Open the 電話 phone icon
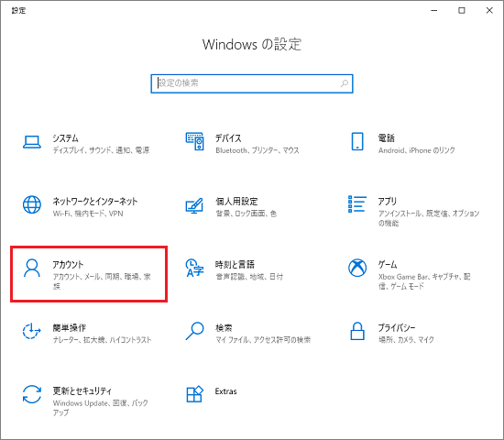The image size is (504, 440). 357,141
